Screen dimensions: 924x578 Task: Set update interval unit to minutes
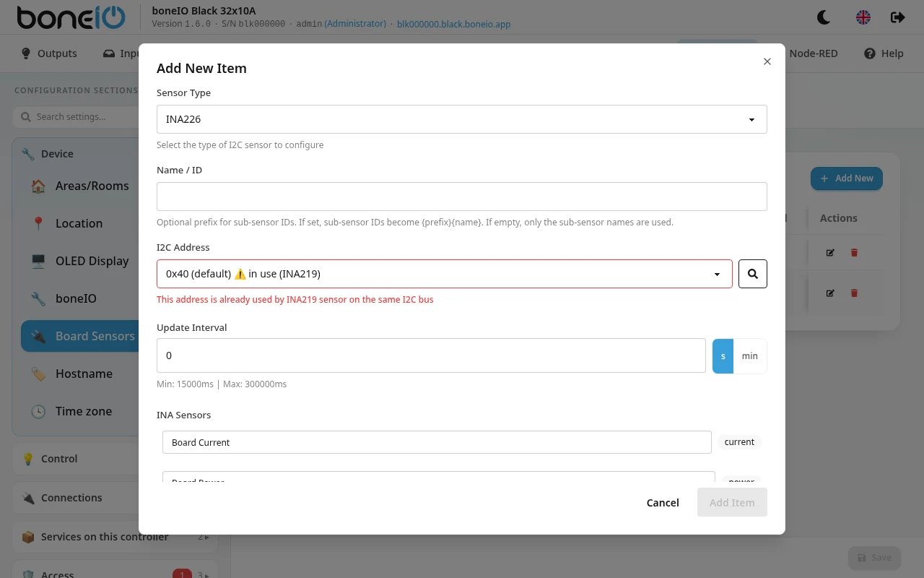[x=750, y=355]
